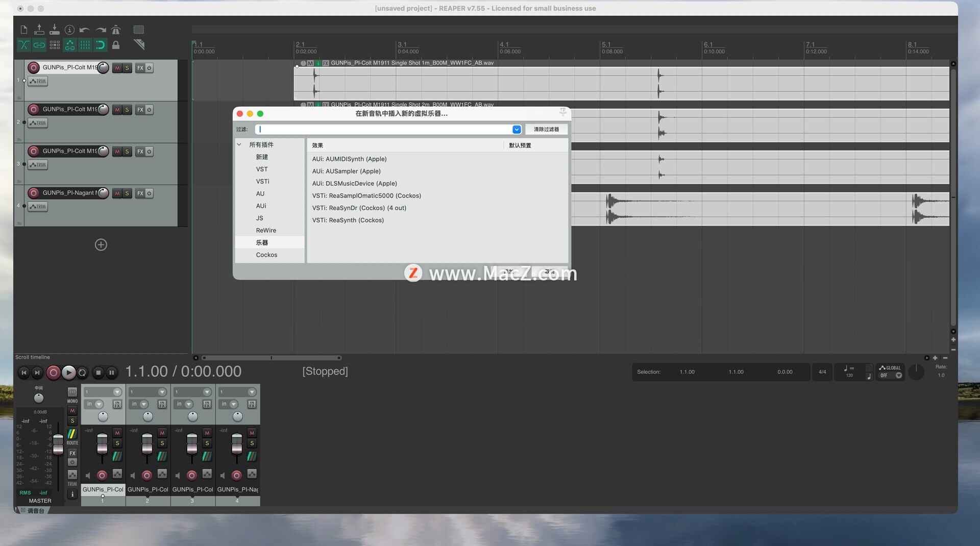The width and height of the screenshot is (980, 546).
Task: Select the VSTi category in plugin list
Action: coord(262,182)
